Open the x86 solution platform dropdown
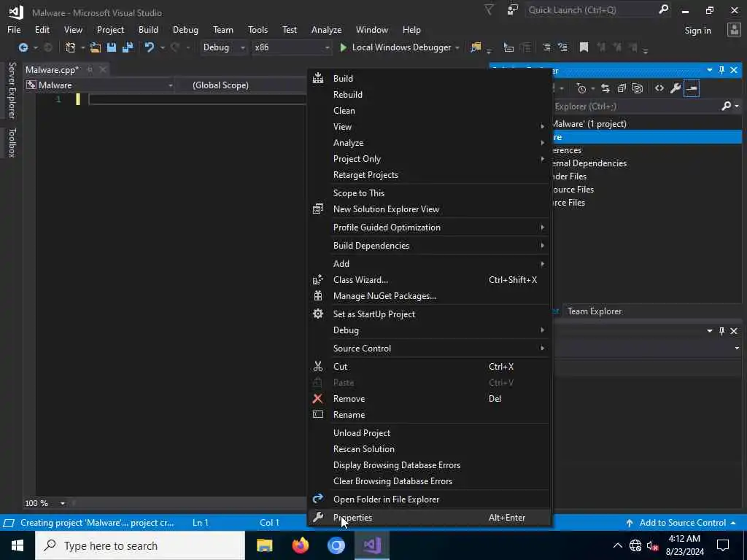747x560 pixels. pyautogui.click(x=291, y=47)
